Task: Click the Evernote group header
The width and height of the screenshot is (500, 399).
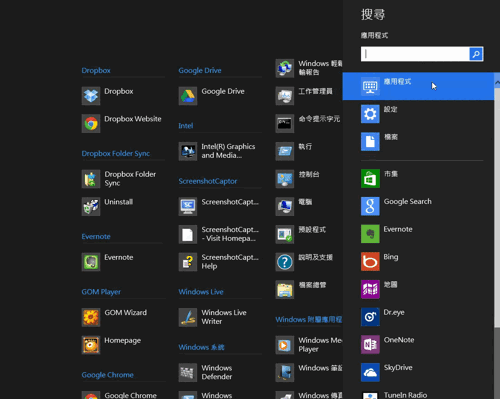Action: coord(96,236)
